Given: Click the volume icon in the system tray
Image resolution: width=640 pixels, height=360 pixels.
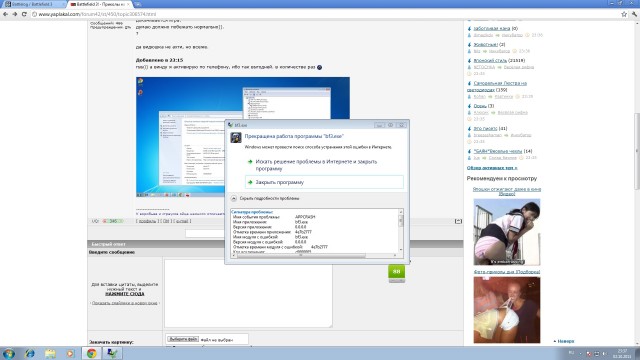Looking at the screenshot, I should click(604, 353).
